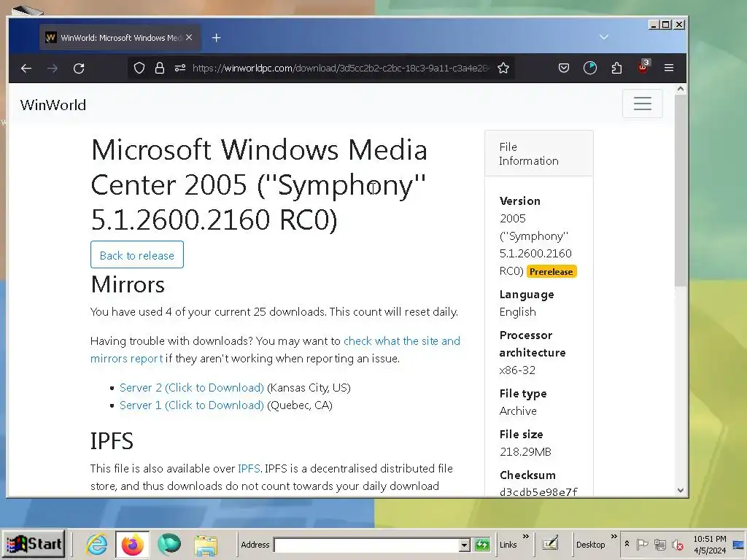Viewport: 747px width, 560px height.
Task: Open the tracking protection shield icon
Action: (x=139, y=68)
